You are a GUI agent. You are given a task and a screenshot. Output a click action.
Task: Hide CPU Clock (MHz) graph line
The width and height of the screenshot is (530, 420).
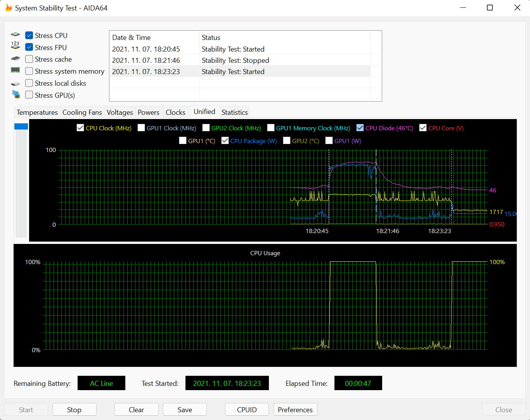(x=80, y=128)
